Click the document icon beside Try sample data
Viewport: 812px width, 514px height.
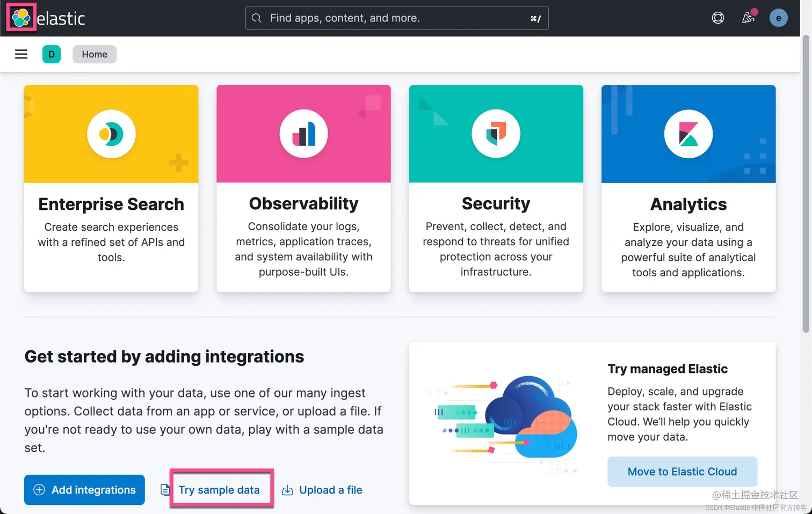point(165,489)
